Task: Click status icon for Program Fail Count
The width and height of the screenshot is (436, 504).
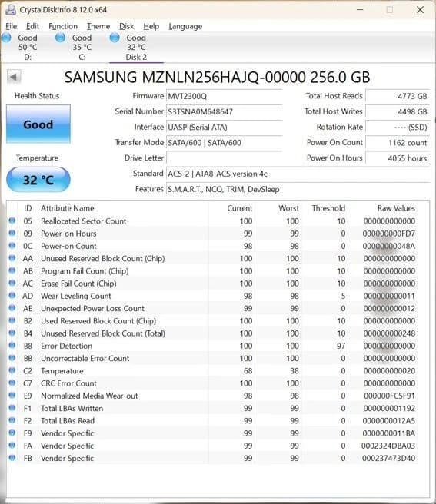Action: click(12, 270)
